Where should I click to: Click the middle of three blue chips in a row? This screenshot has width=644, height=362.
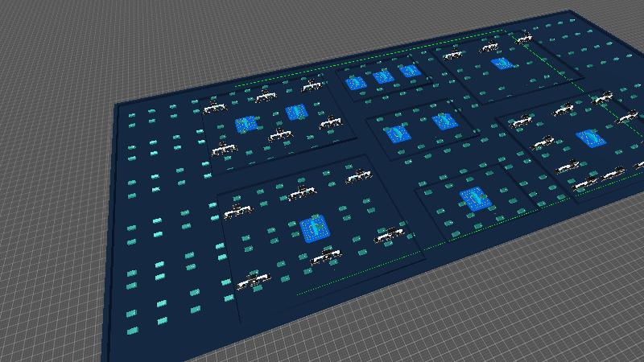(382, 76)
